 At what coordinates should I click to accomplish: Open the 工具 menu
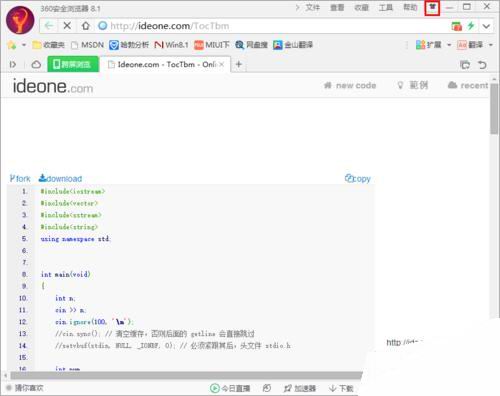[386, 7]
